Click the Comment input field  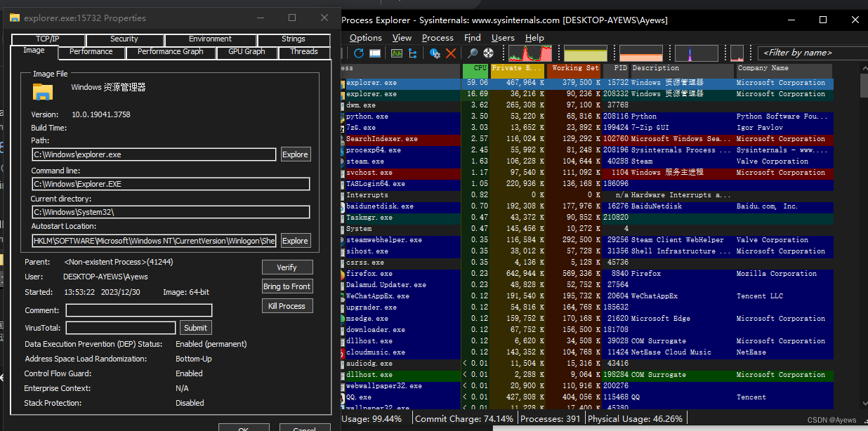(x=138, y=310)
